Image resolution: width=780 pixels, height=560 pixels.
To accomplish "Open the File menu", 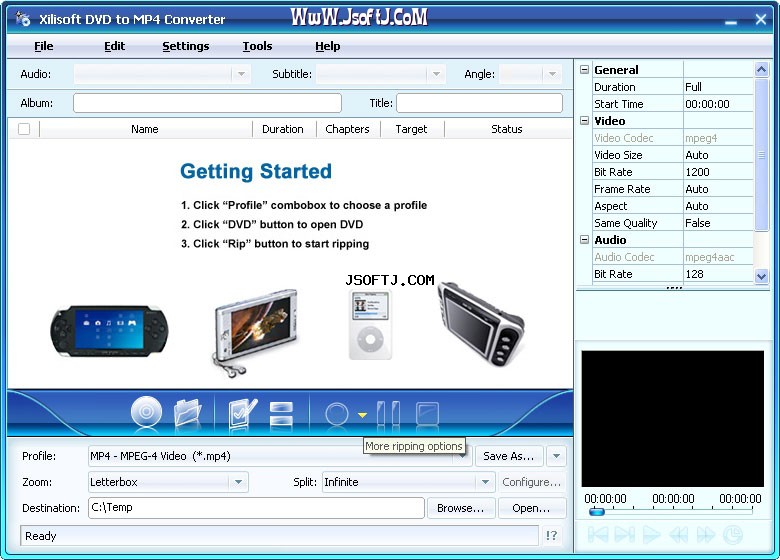I will tap(43, 46).
